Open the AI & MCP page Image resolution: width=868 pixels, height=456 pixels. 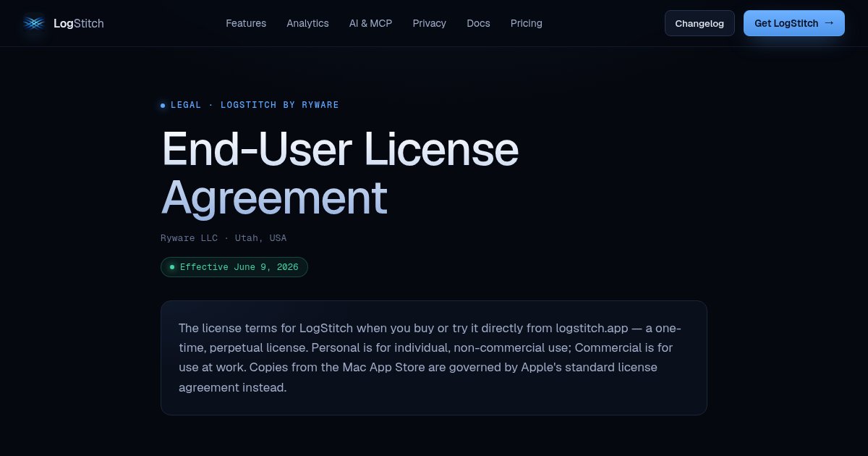[370, 23]
